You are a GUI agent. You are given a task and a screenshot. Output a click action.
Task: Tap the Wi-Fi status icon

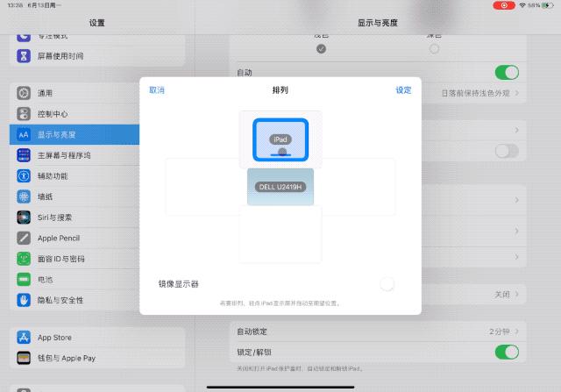(522, 5)
